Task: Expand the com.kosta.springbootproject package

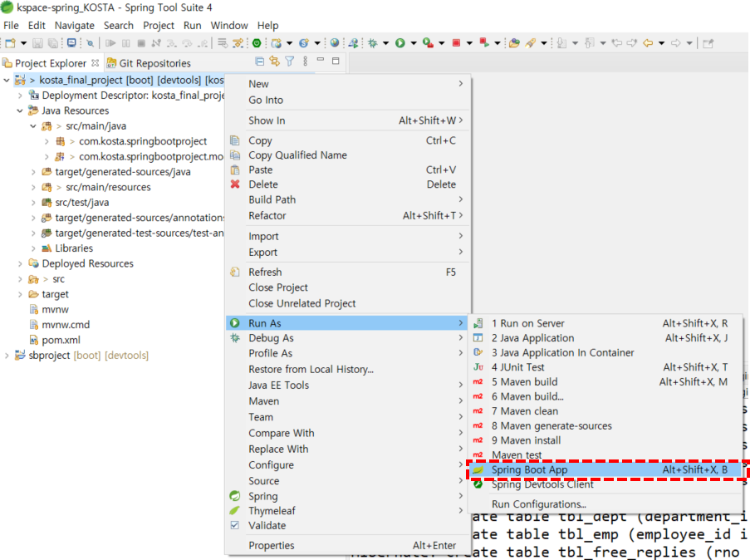Action: (47, 141)
